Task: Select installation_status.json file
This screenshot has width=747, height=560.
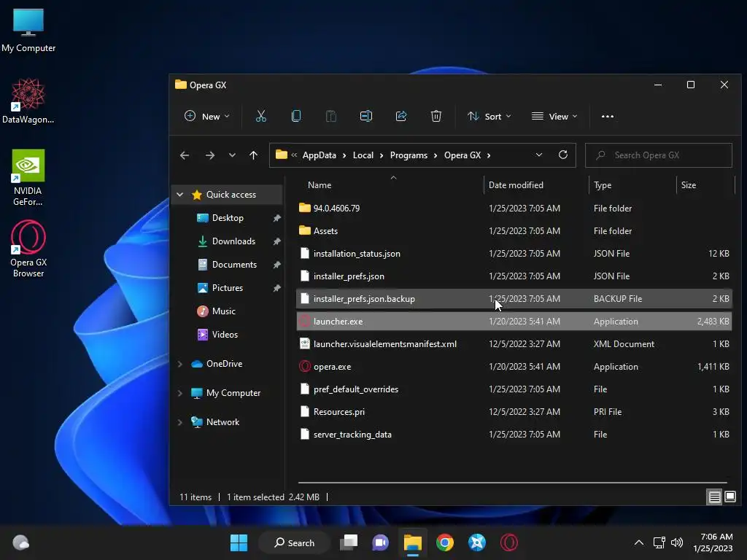Action: coord(514,253)
